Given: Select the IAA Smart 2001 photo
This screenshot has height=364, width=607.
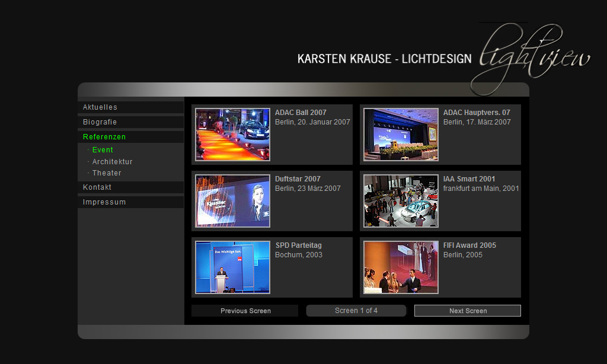Looking at the screenshot, I should click(x=401, y=201).
